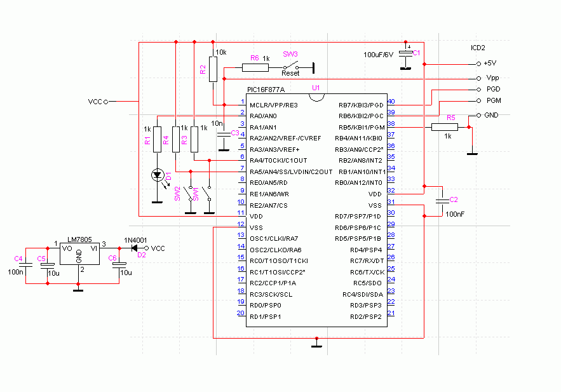Click the 10k value beside R2
Image resolution: width=561 pixels, height=392 pixels.
pos(220,52)
